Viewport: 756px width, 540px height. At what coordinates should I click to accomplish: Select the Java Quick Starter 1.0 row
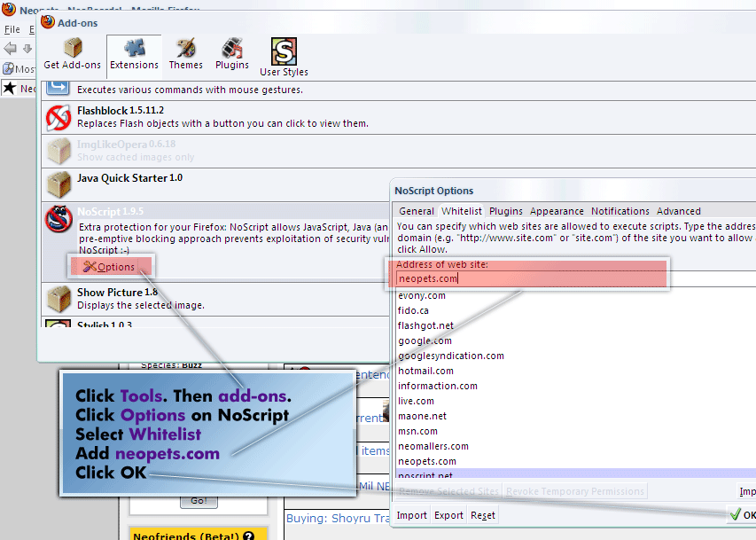[398, 184]
